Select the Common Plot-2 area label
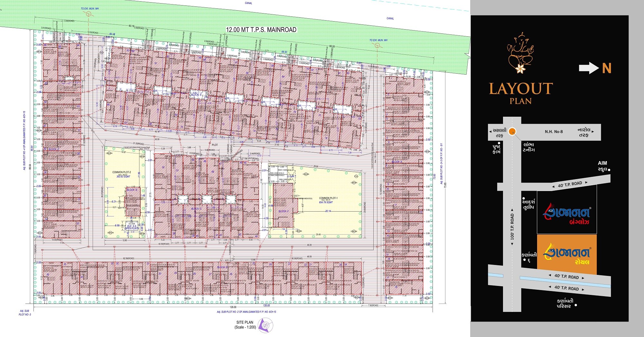Screen dimensions: 644x337 [121, 174]
